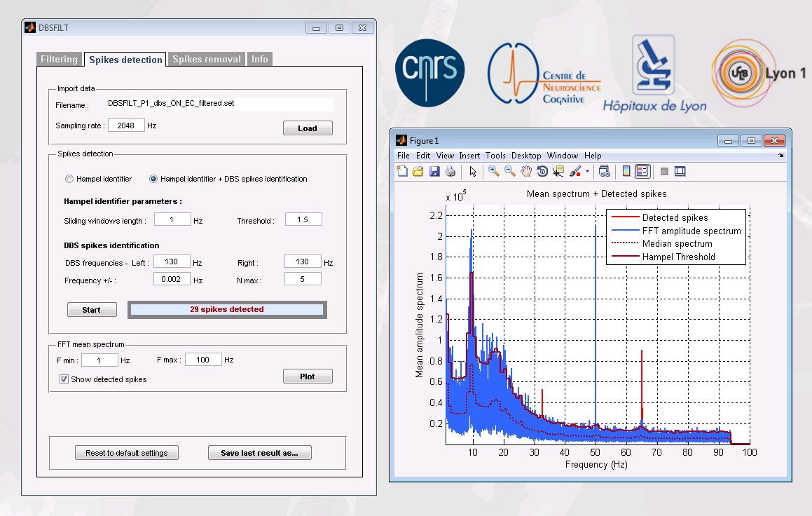This screenshot has height=516, width=812.
Task: Select the Brush data tool
Action: coord(574,171)
